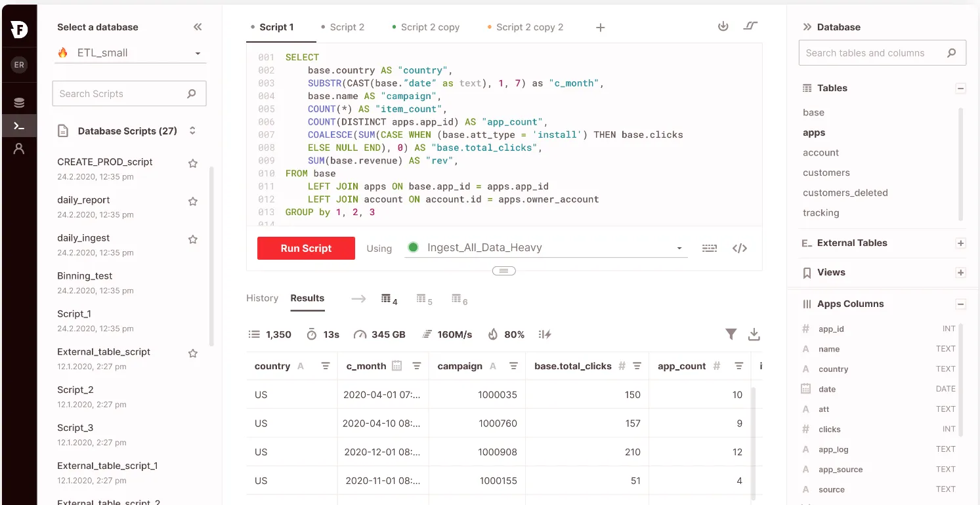Open the app_count column menu
Image resolution: width=980 pixels, height=505 pixels.
pyautogui.click(x=738, y=366)
